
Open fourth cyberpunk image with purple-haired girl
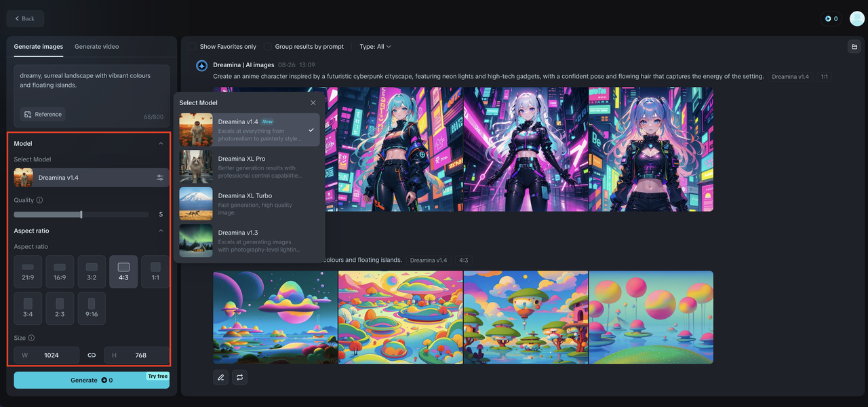tap(651, 149)
